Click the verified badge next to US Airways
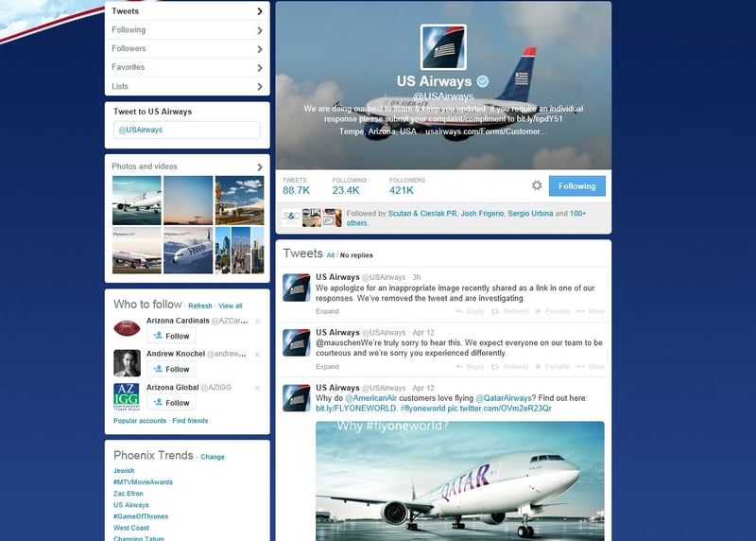756x541 pixels. pos(483,81)
